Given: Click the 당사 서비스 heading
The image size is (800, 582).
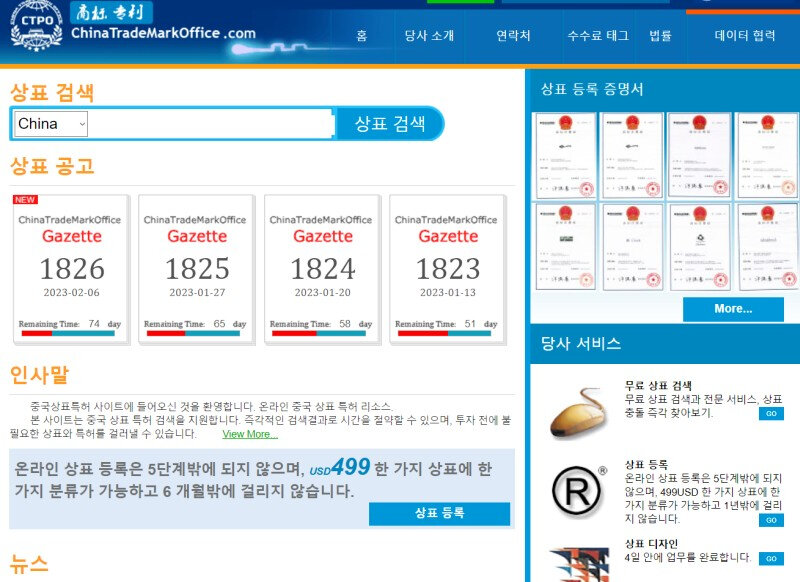Looking at the screenshot, I should (581, 343).
